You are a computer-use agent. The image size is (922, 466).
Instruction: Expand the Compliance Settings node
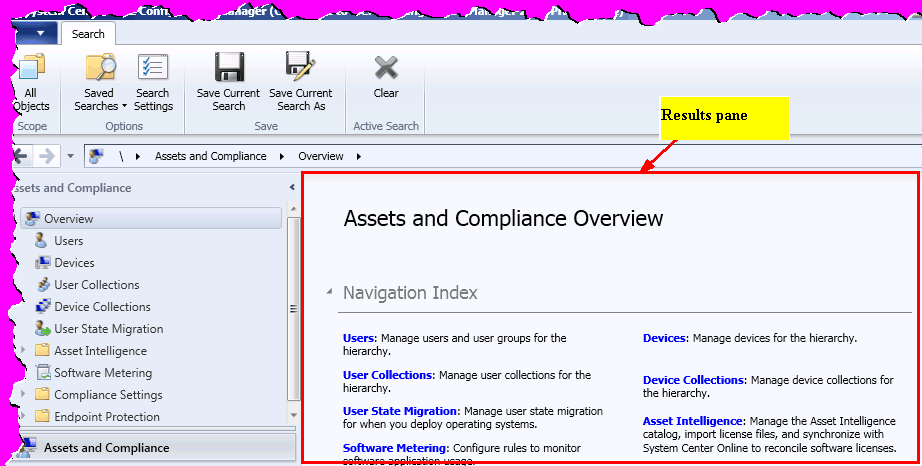pyautogui.click(x=24, y=394)
